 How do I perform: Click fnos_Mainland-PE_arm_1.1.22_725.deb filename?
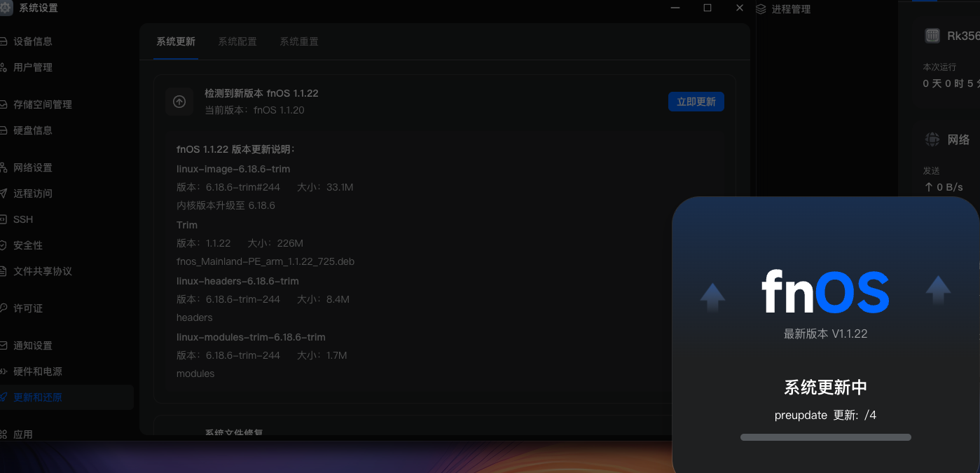tap(265, 261)
